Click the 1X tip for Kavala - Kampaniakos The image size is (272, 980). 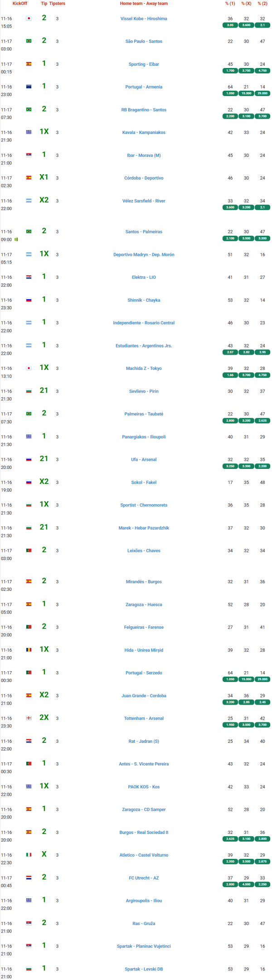click(44, 132)
